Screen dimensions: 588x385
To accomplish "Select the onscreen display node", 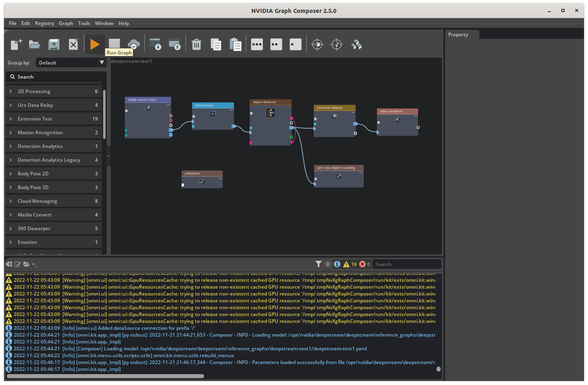I will pyautogui.click(x=335, y=121).
